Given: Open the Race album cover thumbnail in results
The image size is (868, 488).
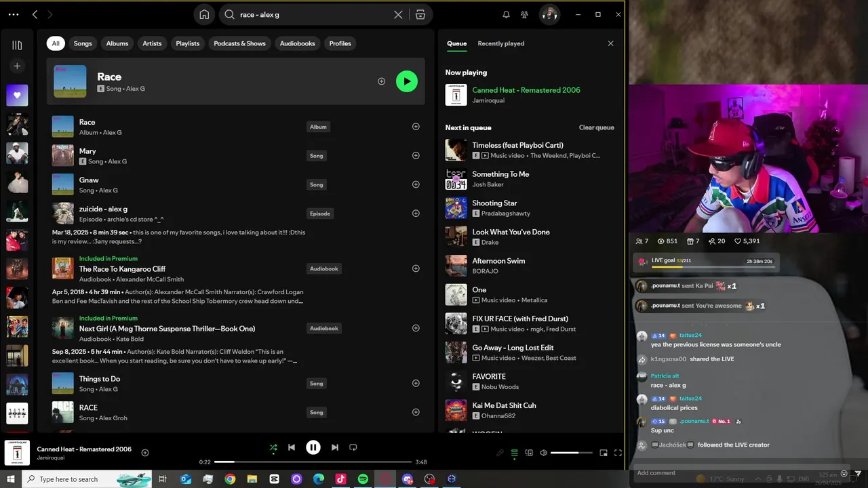Looking at the screenshot, I should (63, 127).
